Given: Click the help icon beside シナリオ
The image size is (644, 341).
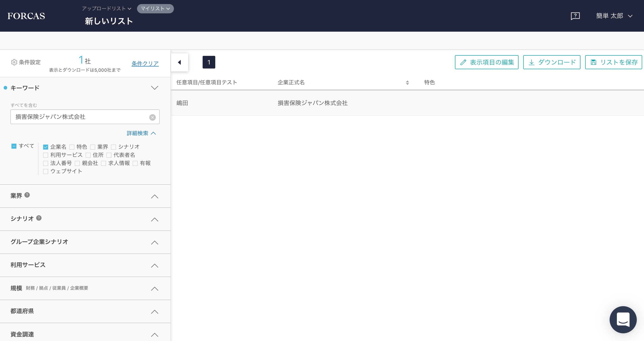Looking at the screenshot, I should [39, 218].
